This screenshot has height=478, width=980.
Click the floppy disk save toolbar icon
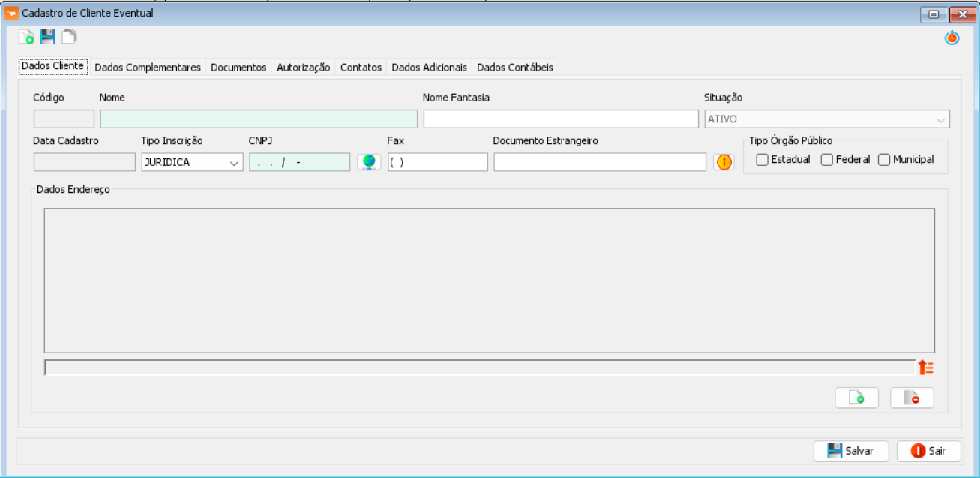click(48, 36)
